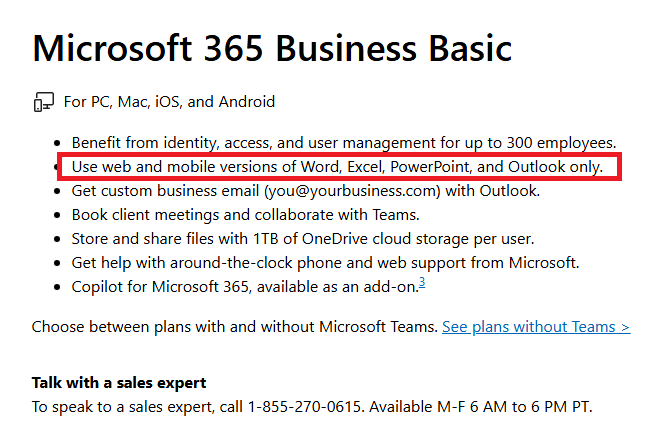Click the around-the-clock phone support bullet
This screenshot has height=444, width=671.
(x=325, y=262)
